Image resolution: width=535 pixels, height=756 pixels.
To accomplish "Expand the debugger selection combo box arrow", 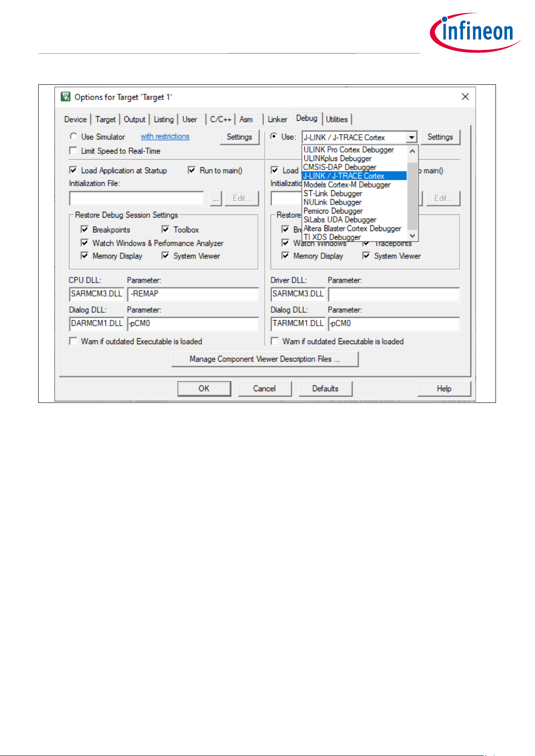I will (x=412, y=137).
